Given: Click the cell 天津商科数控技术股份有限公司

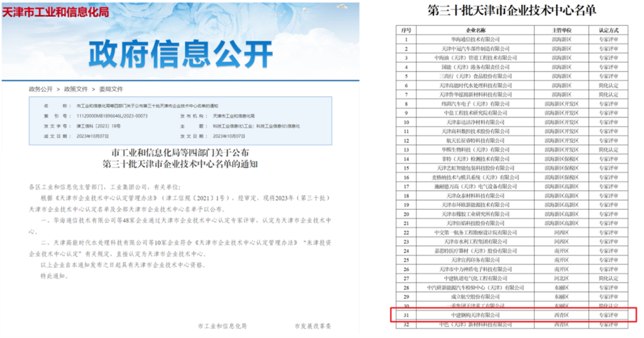Looking at the screenshot, I should click(x=475, y=131).
